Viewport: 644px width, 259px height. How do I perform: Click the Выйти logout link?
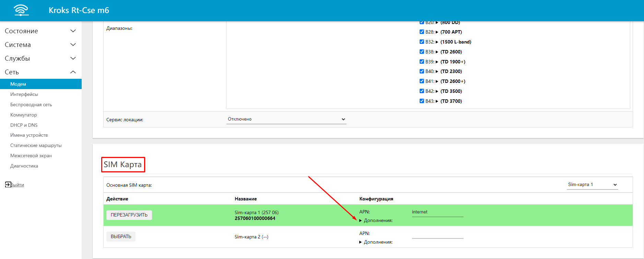pyautogui.click(x=17, y=185)
